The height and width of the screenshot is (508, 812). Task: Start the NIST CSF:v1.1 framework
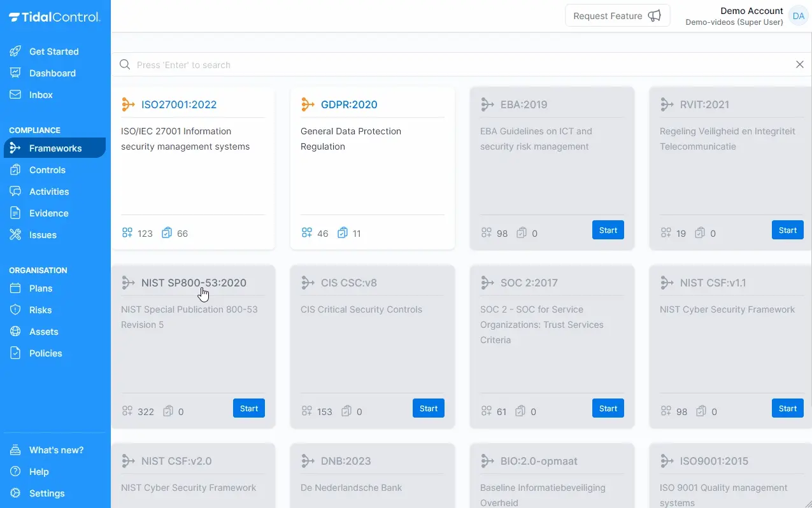[788, 408]
